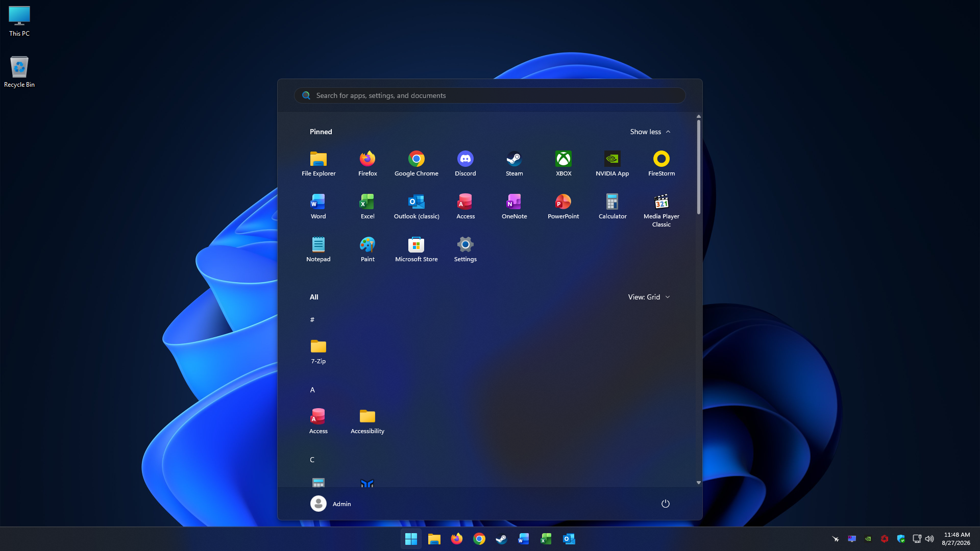980x551 pixels.
Task: Select the Recycle Bin desktop icon
Action: (x=19, y=72)
